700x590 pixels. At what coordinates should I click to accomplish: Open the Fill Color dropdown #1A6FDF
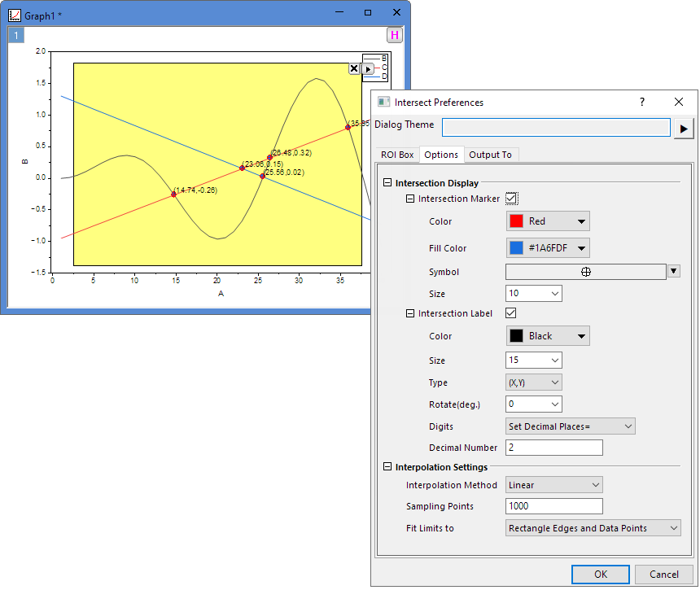pyautogui.click(x=548, y=248)
